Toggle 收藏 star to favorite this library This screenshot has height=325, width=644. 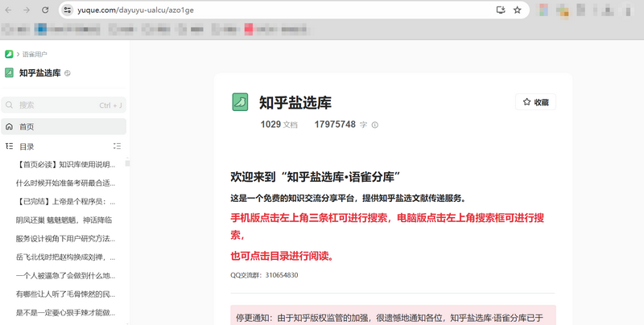click(x=535, y=102)
